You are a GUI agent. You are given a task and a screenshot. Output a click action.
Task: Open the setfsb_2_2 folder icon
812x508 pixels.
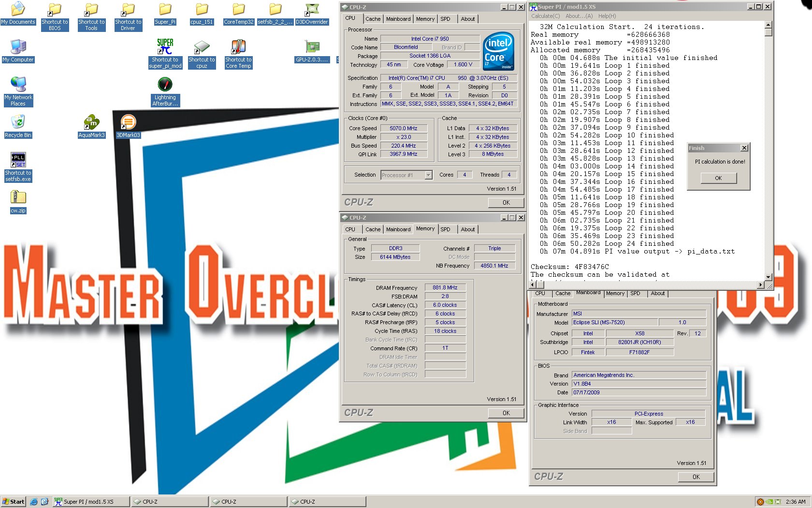(275, 14)
